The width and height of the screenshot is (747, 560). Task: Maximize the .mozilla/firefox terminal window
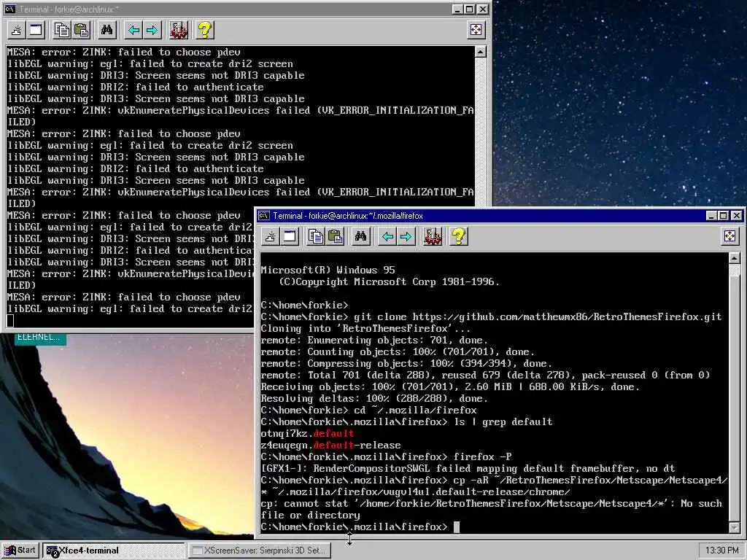[x=723, y=216]
